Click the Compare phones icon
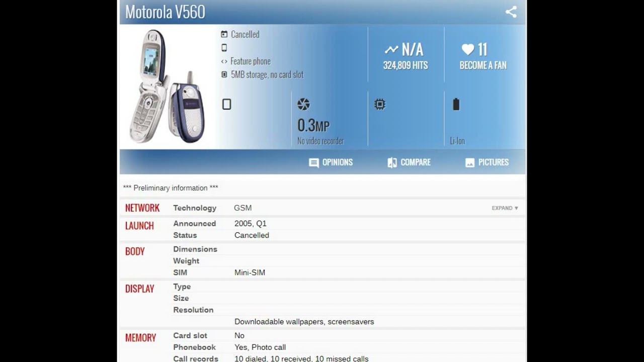Screen dimensions: 644x362 (392, 162)
